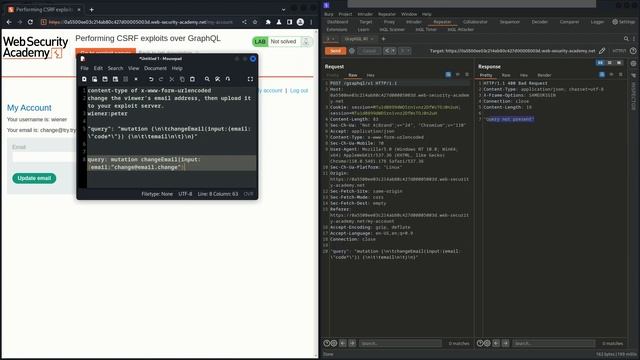
Task: Select the Response Raw view tab
Action: (x=506, y=75)
